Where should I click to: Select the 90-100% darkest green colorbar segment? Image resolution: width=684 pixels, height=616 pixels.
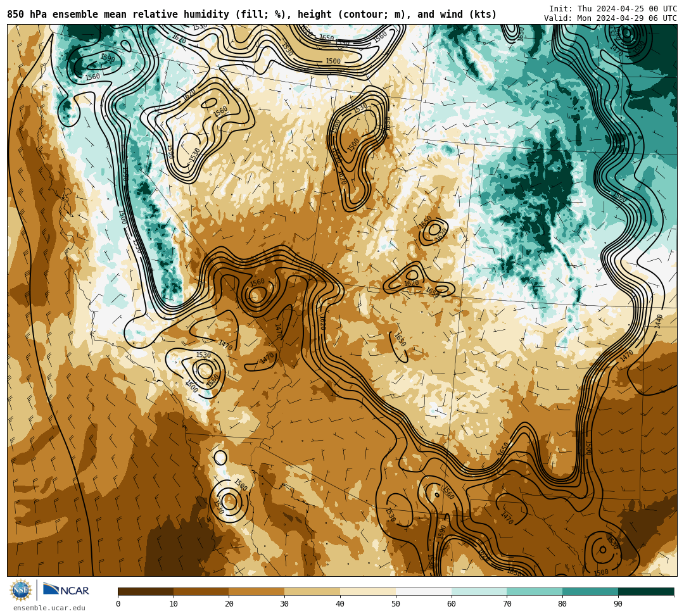tap(646, 591)
